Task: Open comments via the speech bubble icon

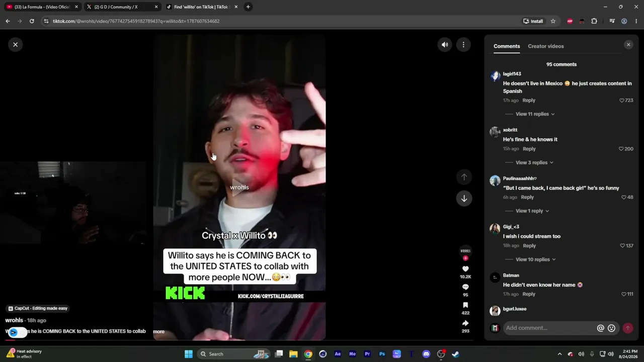Action: [465, 287]
